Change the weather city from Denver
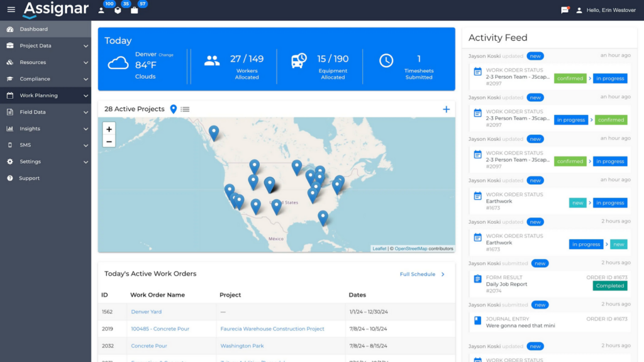The image size is (644, 362). (x=165, y=55)
